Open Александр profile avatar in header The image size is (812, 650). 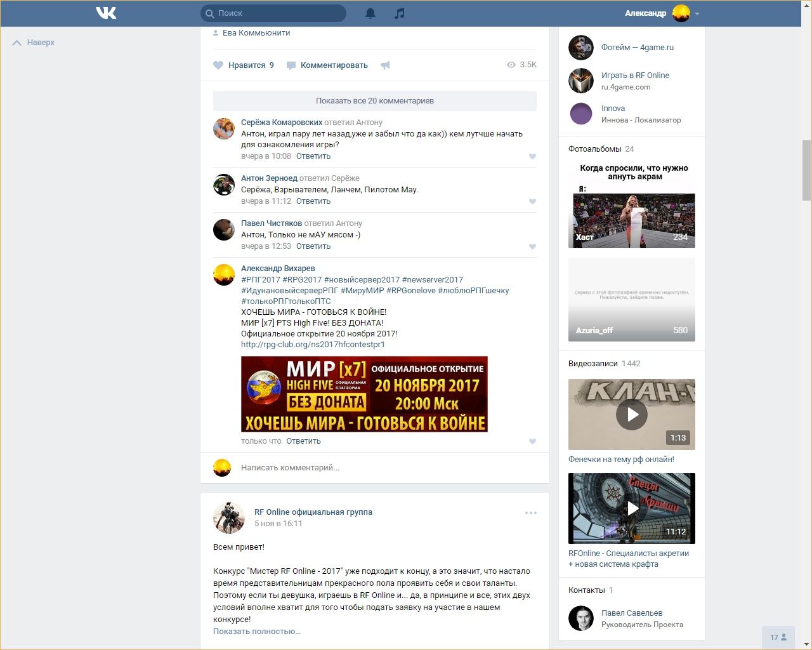point(681,13)
